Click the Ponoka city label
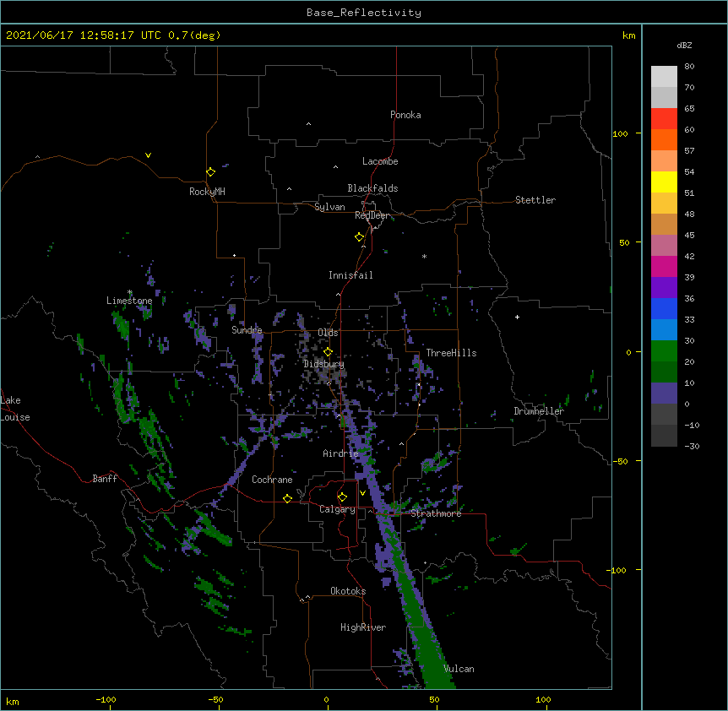Viewport: 728px width, 711px height. [x=405, y=115]
